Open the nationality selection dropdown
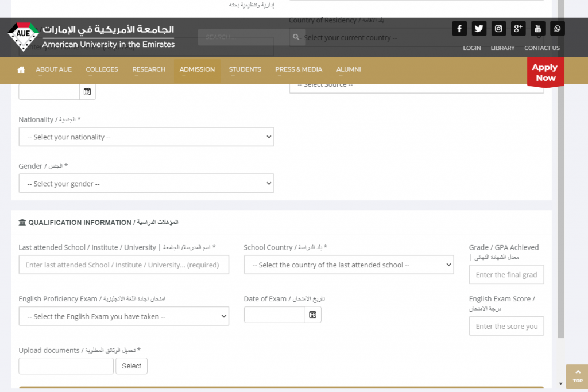 (x=146, y=137)
